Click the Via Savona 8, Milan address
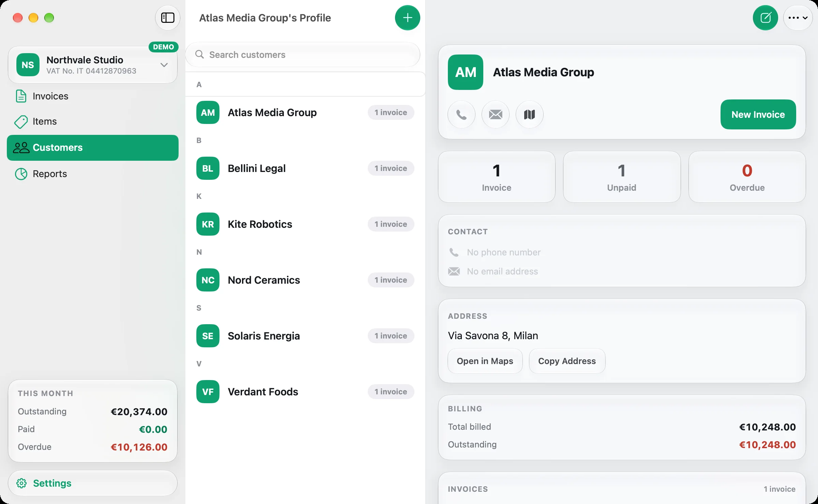This screenshot has height=504, width=818. (493, 336)
